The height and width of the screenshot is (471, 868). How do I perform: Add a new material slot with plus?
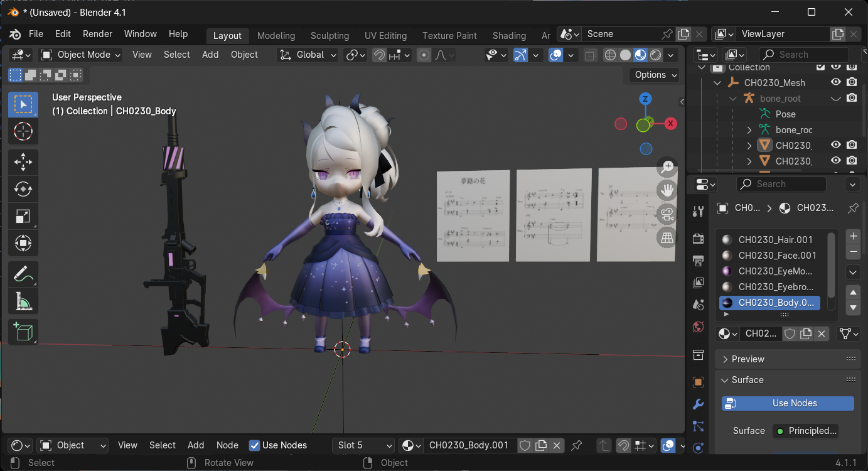click(853, 236)
